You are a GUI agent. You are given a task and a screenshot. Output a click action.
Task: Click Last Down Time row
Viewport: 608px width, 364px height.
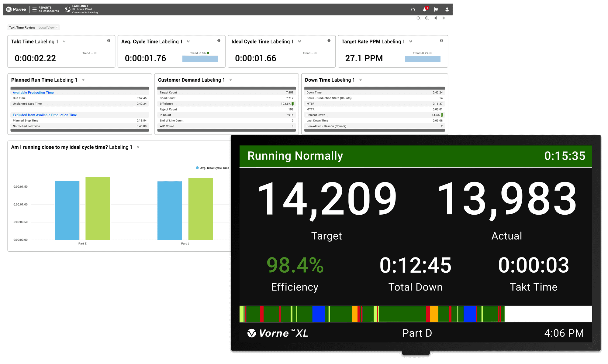tap(375, 121)
